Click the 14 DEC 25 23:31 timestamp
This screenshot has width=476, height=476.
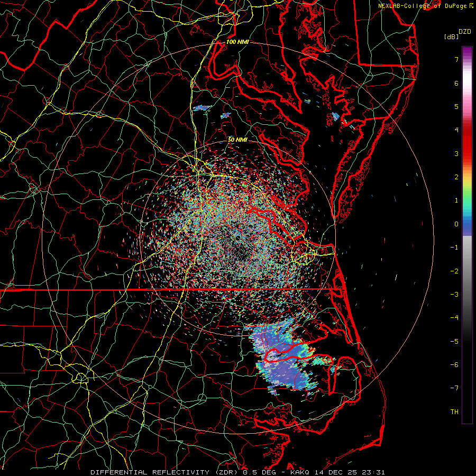(349, 472)
